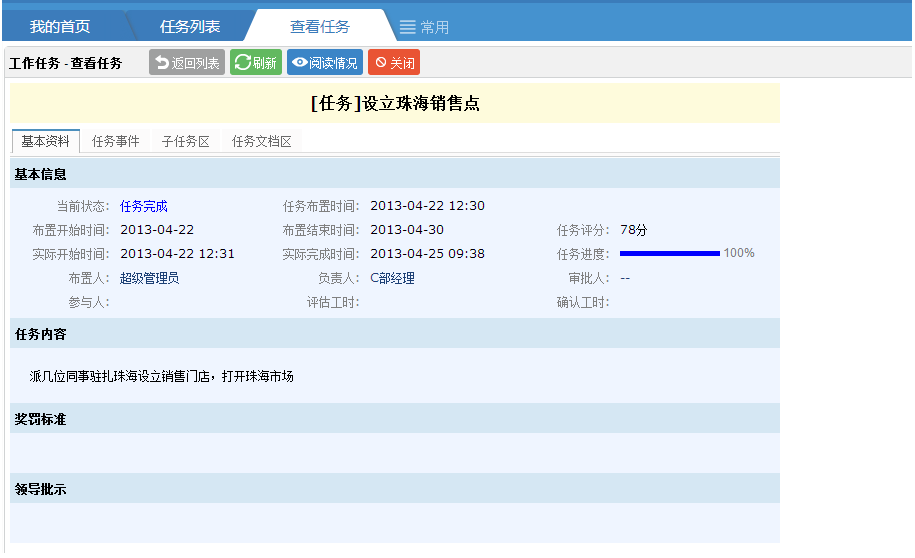
Task: Select the 查看任务 tab
Action: click(x=320, y=27)
